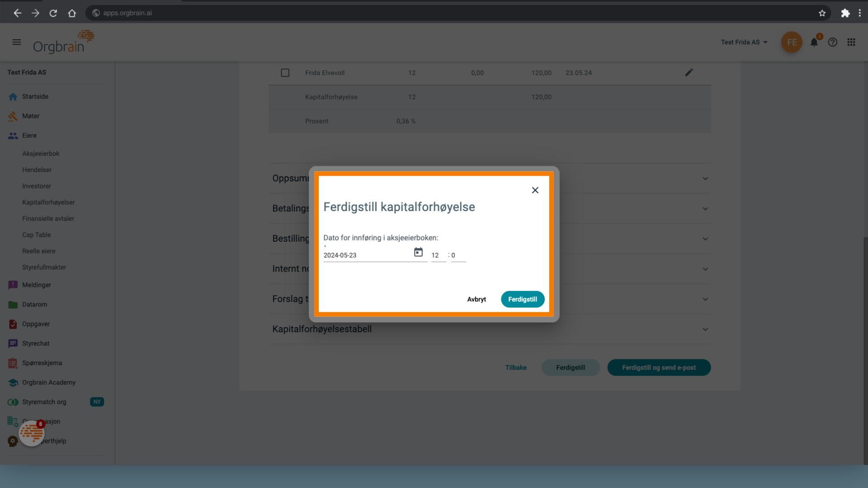Open the browser three-dot menu
Viewport: 868px width, 488px height.
point(860,13)
